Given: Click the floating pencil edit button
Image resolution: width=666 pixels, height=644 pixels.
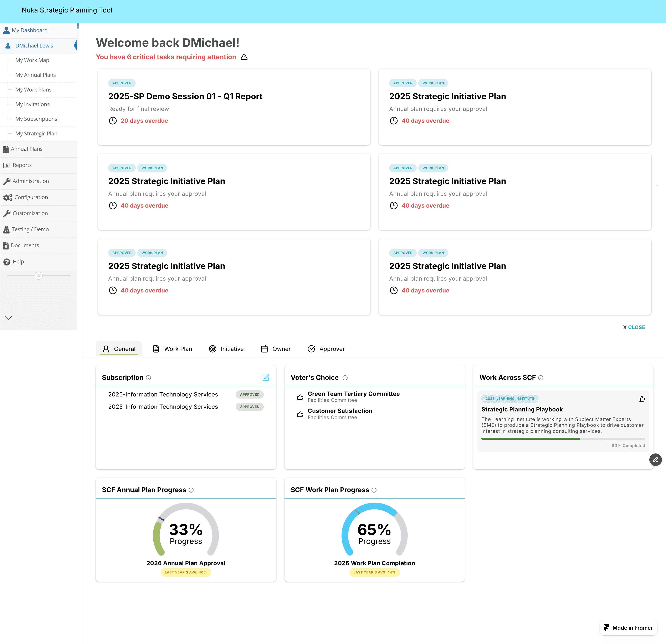Looking at the screenshot, I should click(x=655, y=459).
